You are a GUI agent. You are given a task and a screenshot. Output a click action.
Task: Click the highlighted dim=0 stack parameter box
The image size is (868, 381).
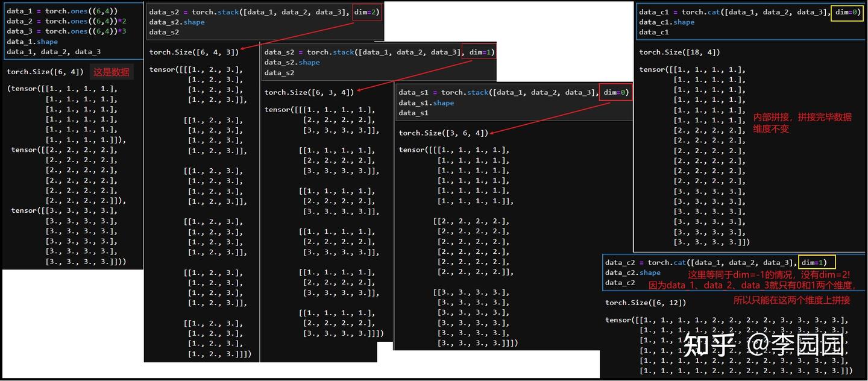[615, 92]
